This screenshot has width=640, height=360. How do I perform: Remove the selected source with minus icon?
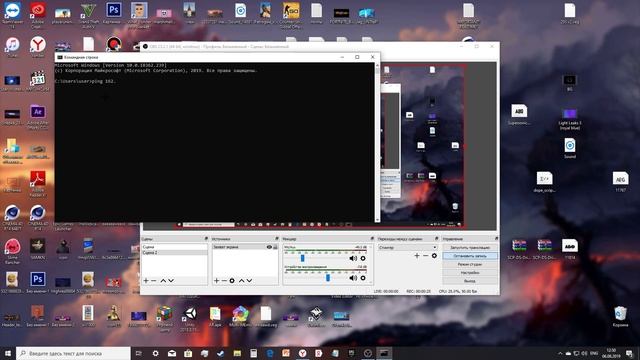point(224,281)
